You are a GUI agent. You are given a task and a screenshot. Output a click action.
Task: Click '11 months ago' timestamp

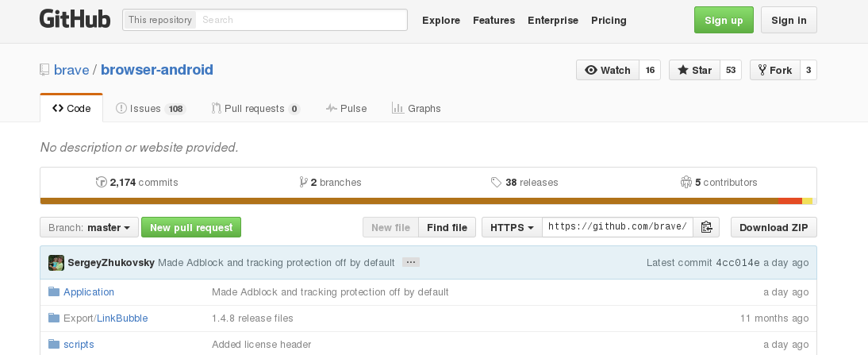click(774, 318)
